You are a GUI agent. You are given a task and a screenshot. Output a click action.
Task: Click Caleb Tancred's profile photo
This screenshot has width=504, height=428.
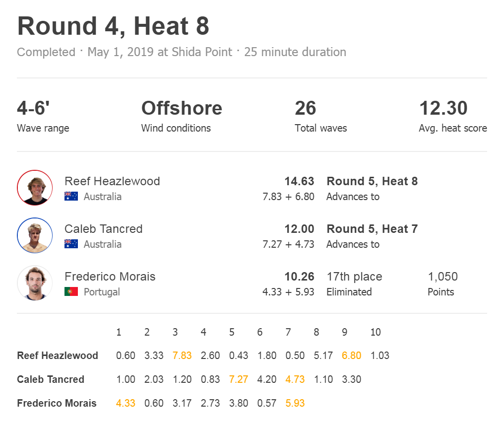click(x=35, y=235)
